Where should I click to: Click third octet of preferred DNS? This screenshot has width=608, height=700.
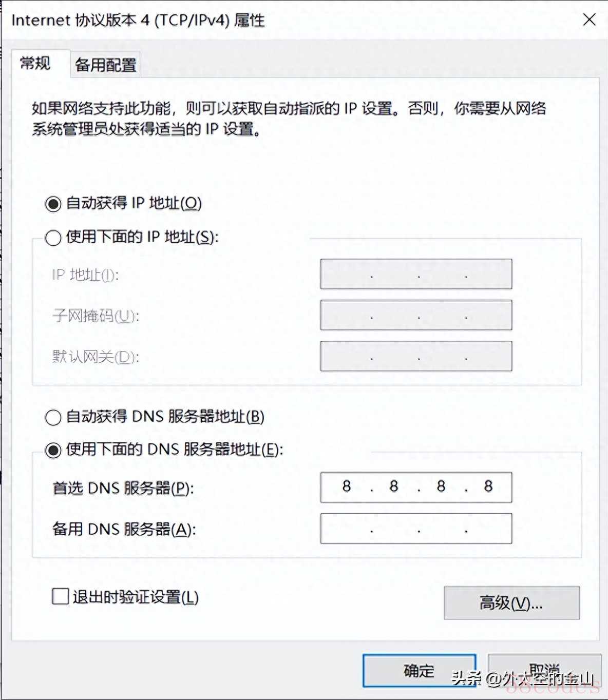[441, 487]
